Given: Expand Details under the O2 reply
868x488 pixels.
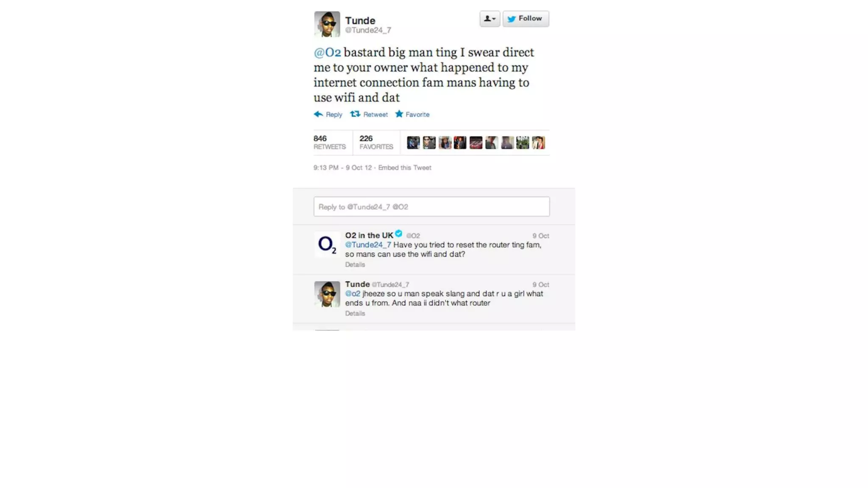Looking at the screenshot, I should pyautogui.click(x=355, y=265).
